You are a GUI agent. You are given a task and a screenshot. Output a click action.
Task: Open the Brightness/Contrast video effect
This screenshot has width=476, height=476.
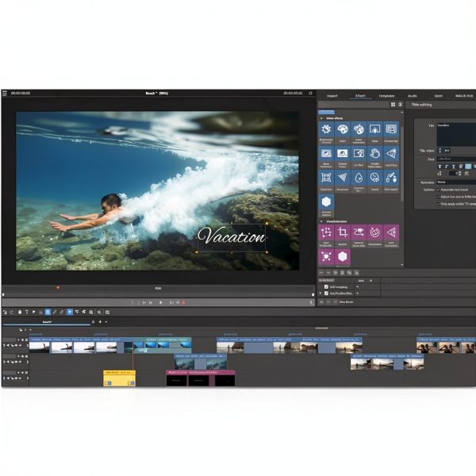pyautogui.click(x=326, y=132)
